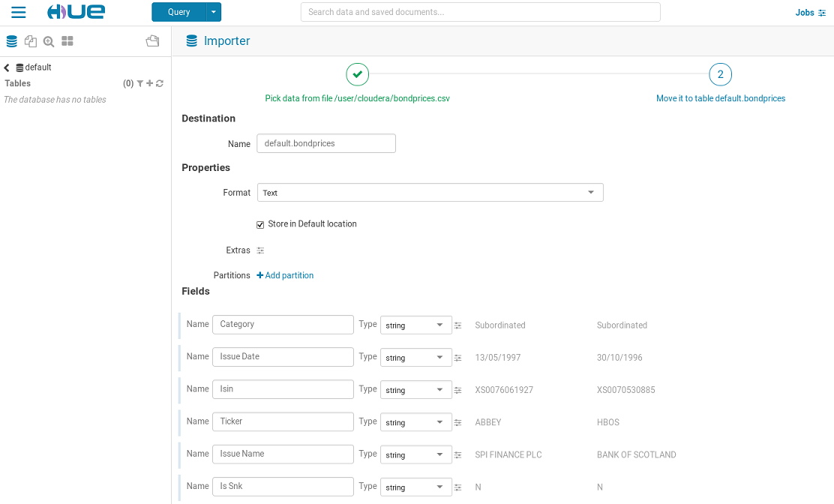Click the Hue logo
834x504 pixels.
click(76, 12)
